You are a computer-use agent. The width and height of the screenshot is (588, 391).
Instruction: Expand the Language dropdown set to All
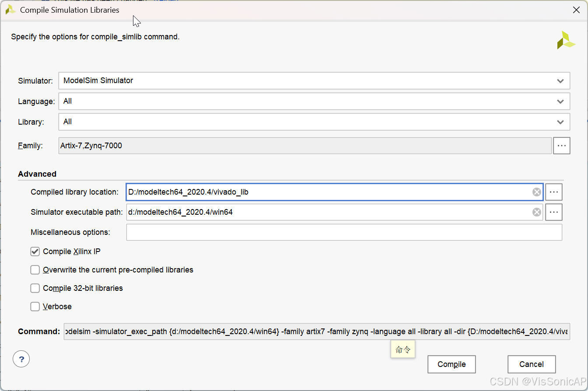tap(314, 101)
